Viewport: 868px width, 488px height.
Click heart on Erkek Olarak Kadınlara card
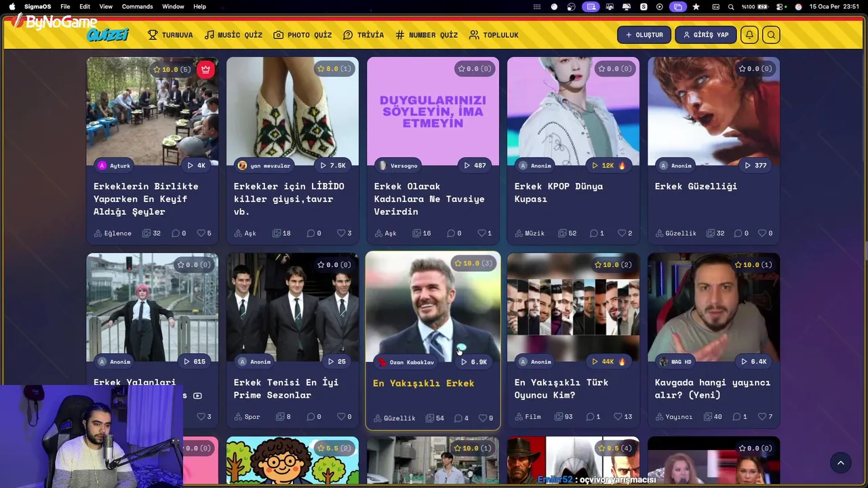coord(481,233)
